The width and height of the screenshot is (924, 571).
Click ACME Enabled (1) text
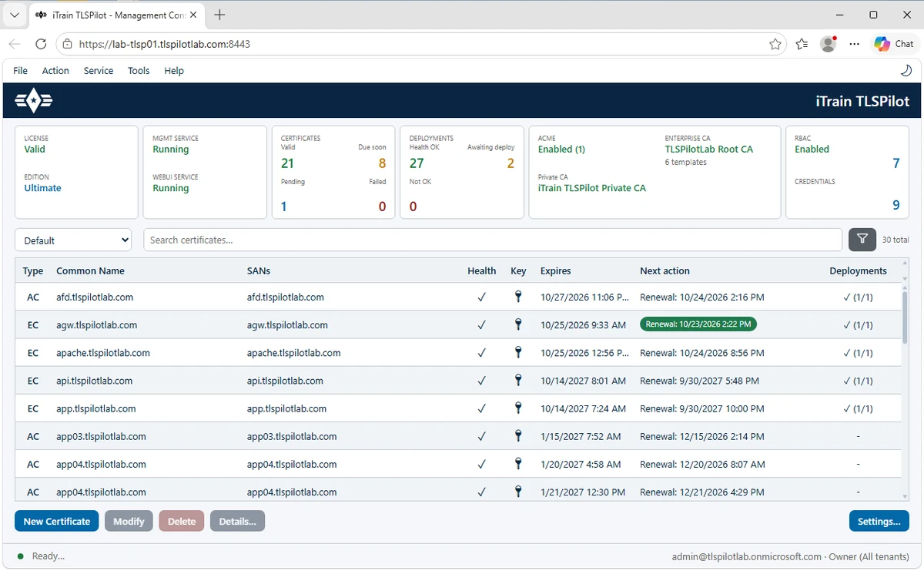(561, 149)
